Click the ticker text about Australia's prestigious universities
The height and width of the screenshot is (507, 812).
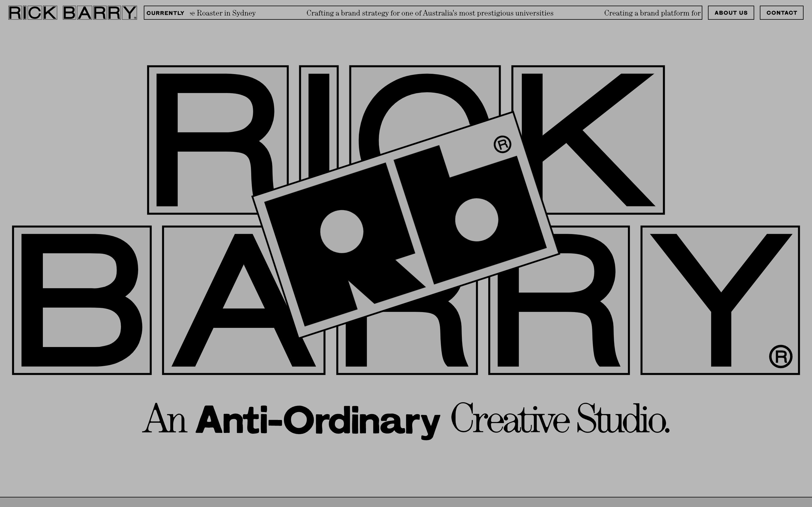point(430,13)
